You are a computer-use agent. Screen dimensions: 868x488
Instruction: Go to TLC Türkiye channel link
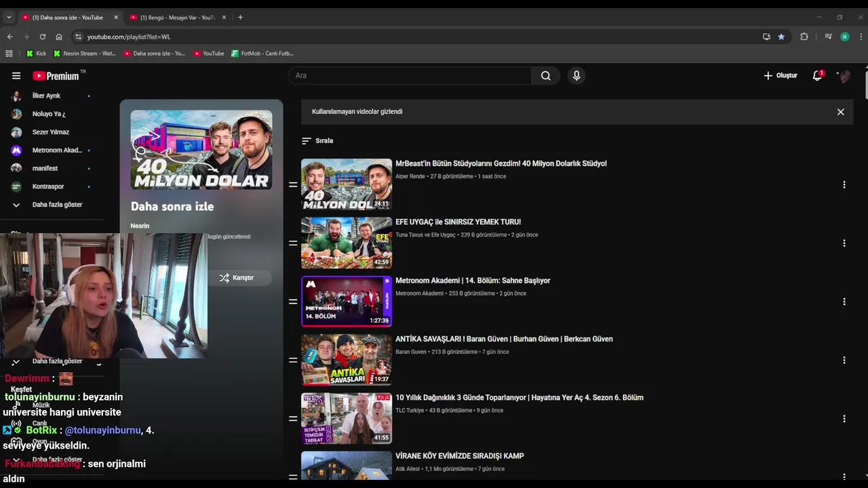tap(410, 410)
